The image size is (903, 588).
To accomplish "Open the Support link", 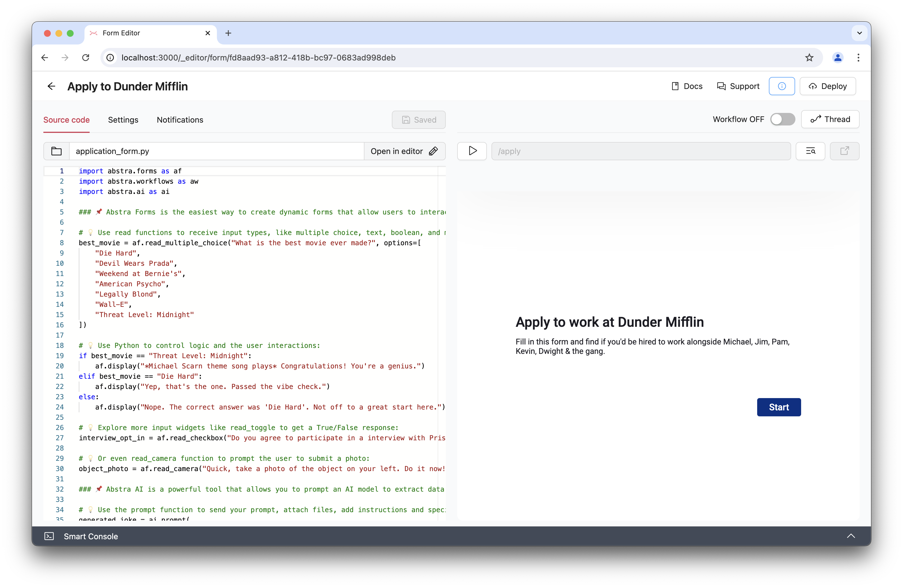I will point(738,86).
